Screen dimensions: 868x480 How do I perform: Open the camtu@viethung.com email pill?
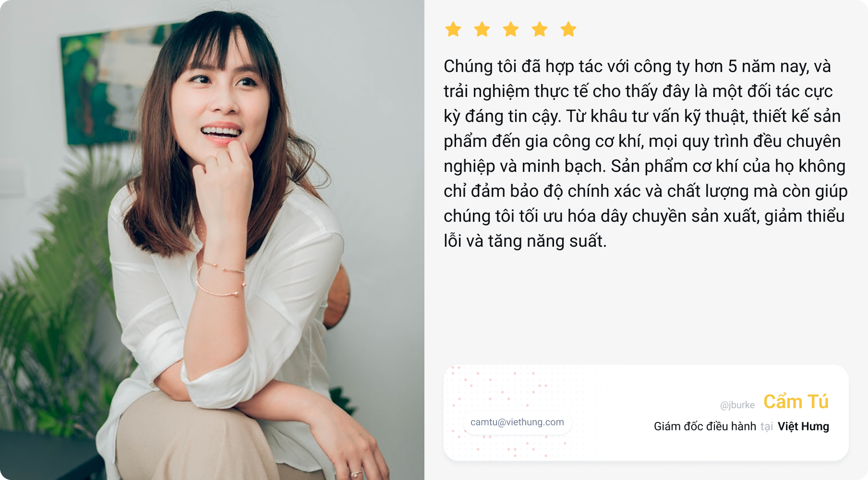click(x=517, y=422)
